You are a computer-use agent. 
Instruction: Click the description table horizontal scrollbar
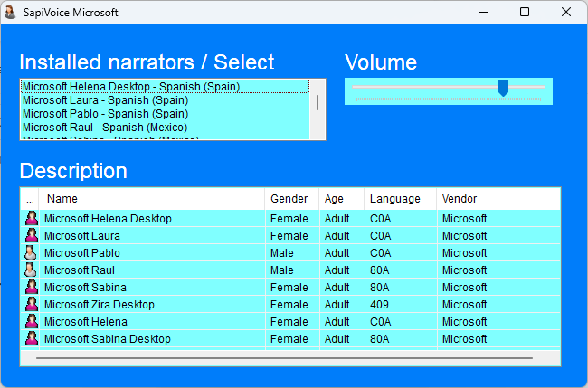[284, 359]
